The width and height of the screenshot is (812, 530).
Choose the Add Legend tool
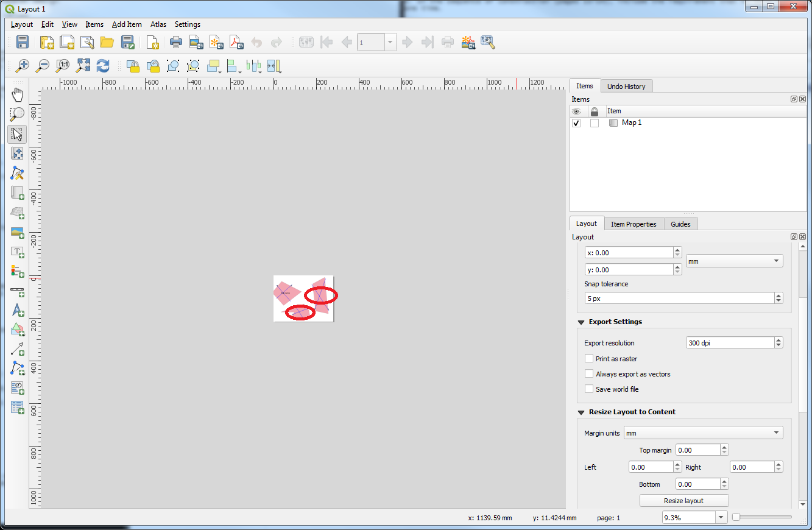(x=17, y=271)
